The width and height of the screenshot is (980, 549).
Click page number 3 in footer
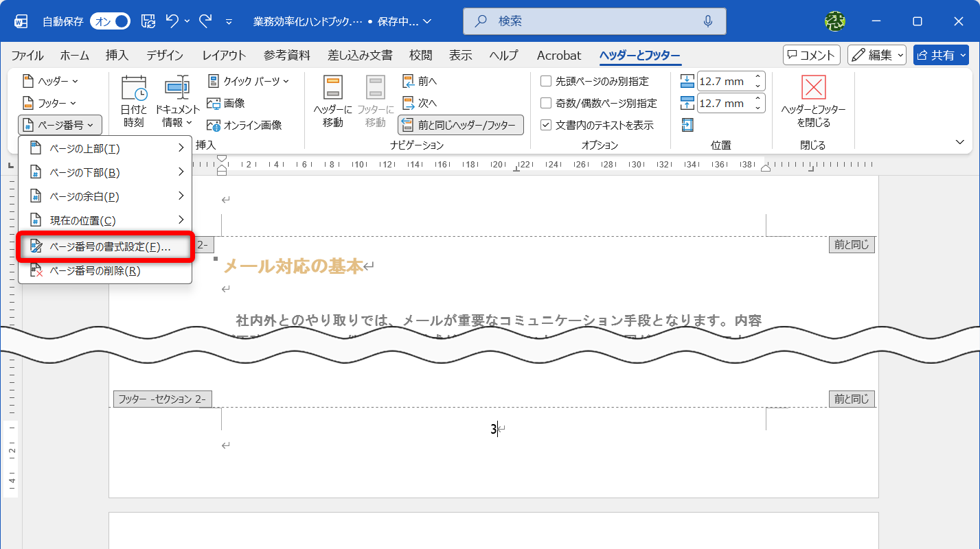[493, 430]
